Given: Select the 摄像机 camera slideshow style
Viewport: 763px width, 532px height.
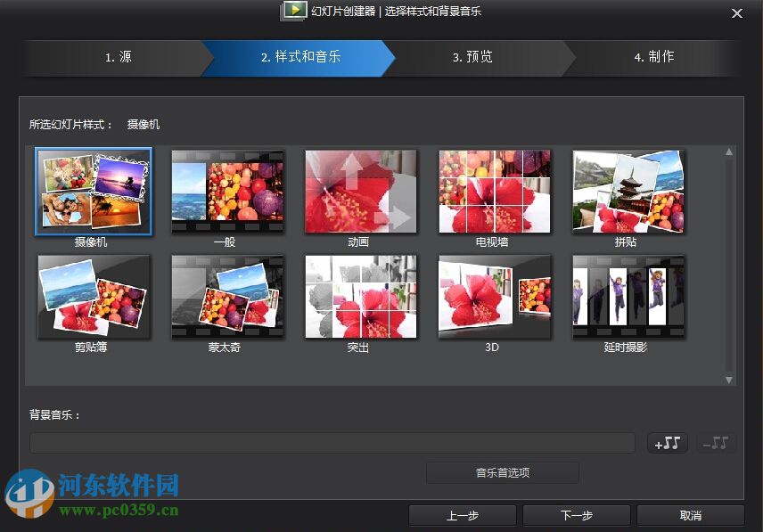Looking at the screenshot, I should (94, 190).
